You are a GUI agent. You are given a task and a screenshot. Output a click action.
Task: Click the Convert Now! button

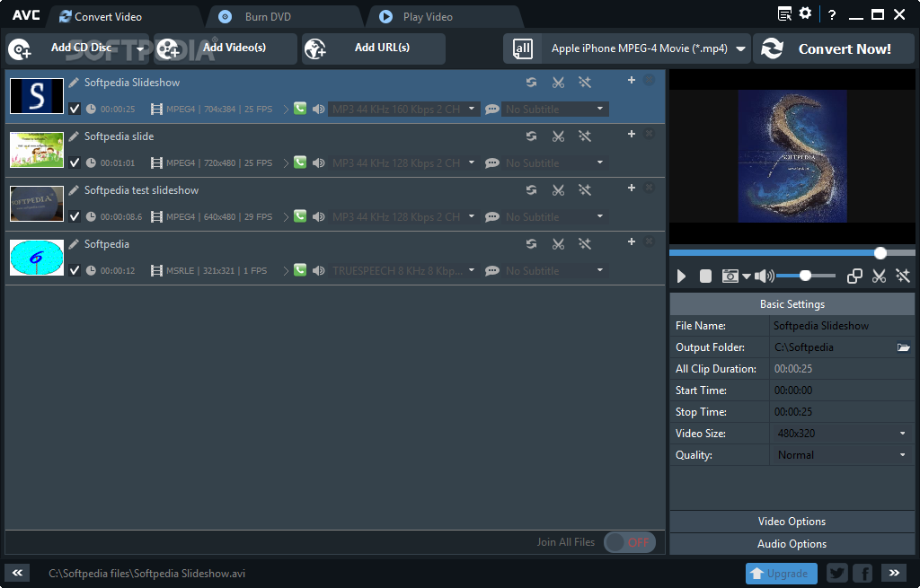coord(832,49)
